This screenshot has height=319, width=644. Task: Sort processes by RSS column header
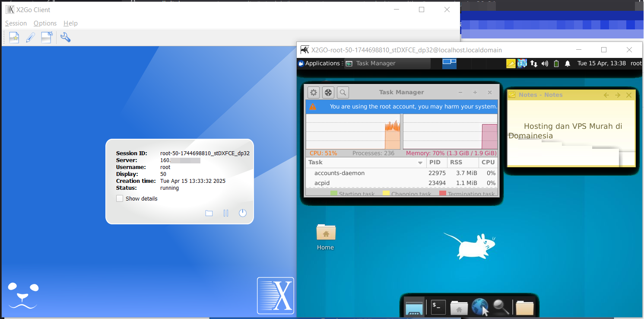click(463, 163)
